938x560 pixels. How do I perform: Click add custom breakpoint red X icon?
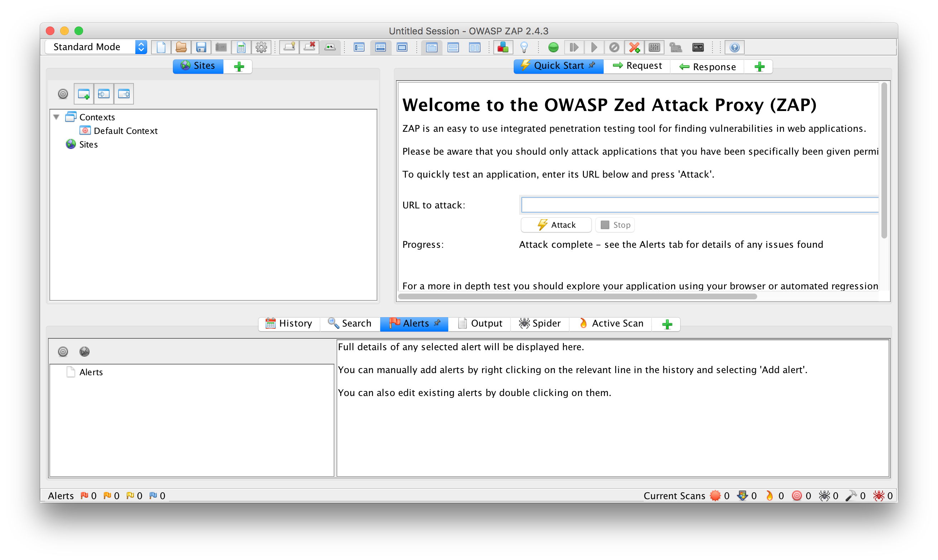click(x=634, y=47)
